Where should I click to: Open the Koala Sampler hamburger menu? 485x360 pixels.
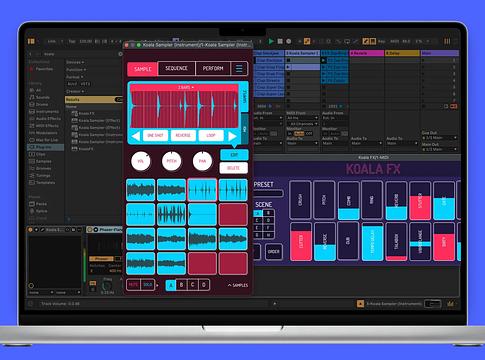[239, 69]
